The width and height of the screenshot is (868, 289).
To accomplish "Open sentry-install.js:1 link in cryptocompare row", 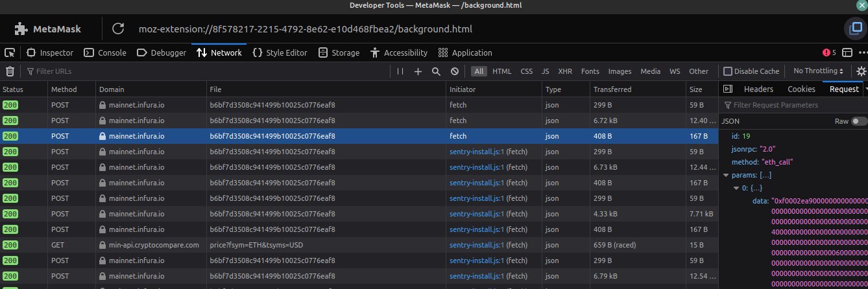I will click(476, 245).
